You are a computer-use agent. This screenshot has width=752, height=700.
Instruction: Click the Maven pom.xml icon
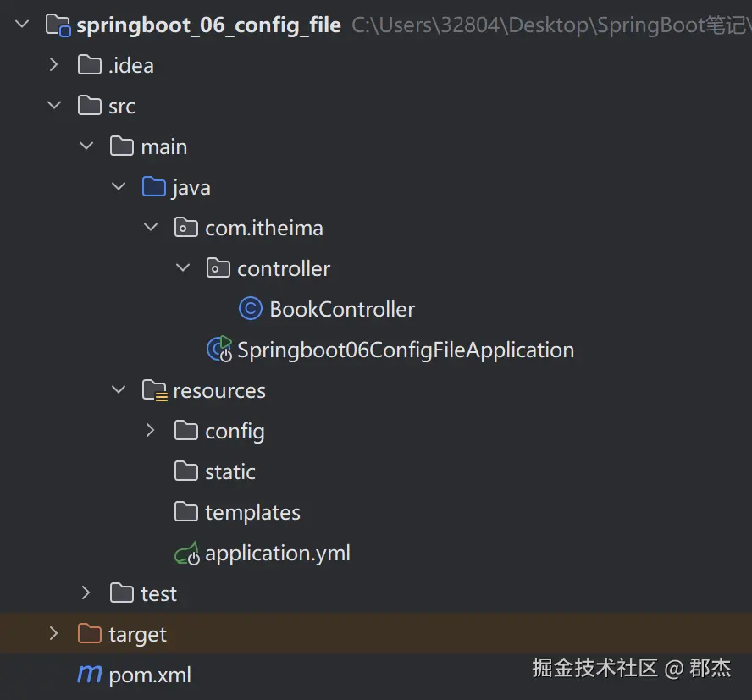[89, 675]
